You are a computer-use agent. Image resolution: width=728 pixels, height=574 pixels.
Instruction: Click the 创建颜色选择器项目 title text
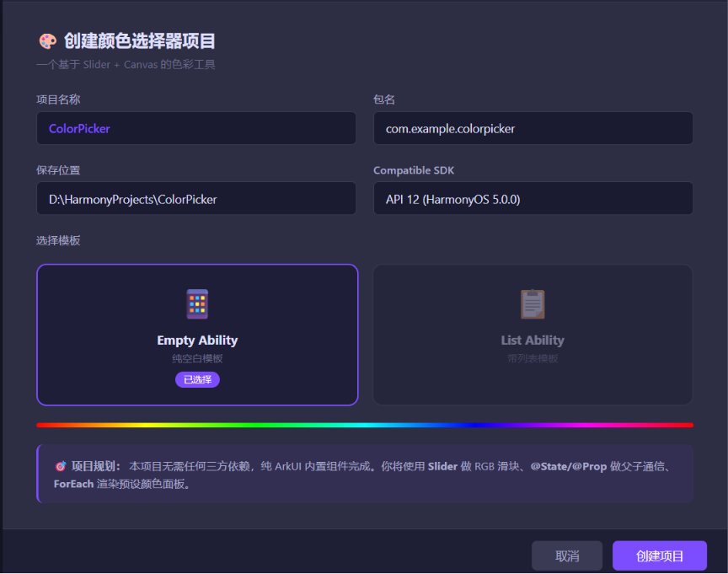[139, 40]
